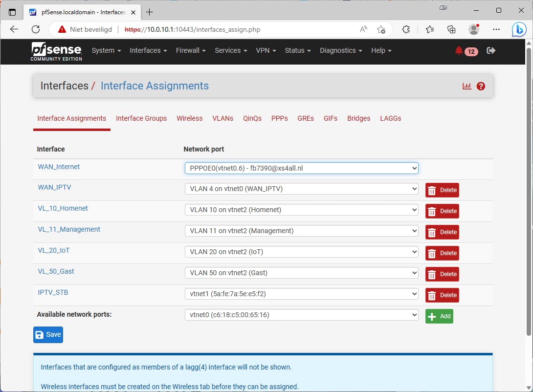Viewport: 533px width, 392px height.
Task: Switch to the Bridges tab
Action: (358, 118)
